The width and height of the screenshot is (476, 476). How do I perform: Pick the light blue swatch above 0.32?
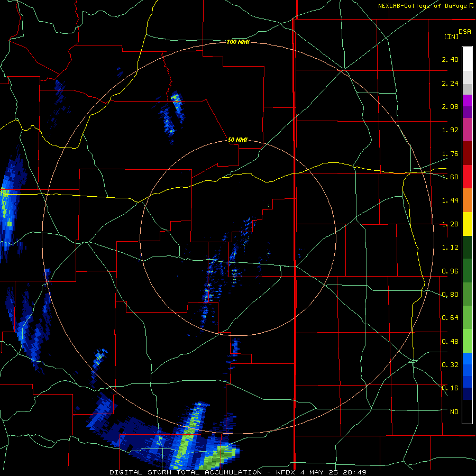pyautogui.click(x=467, y=359)
